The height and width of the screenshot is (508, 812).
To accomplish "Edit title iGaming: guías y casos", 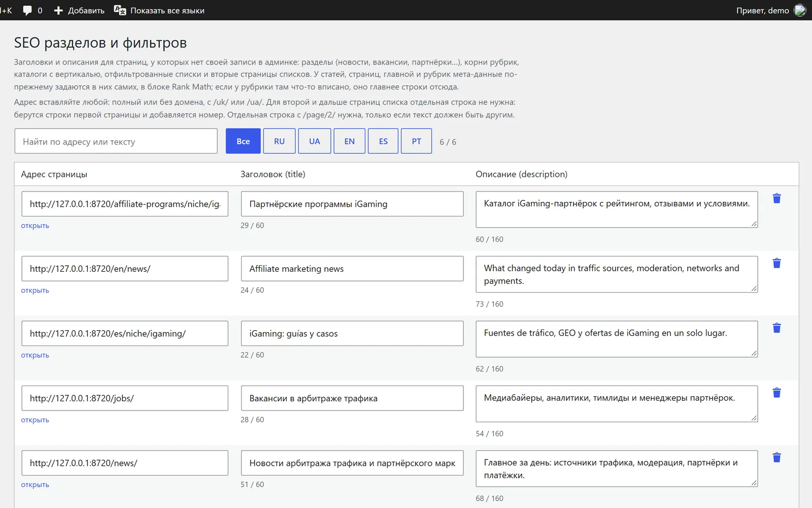I will 352,333.
